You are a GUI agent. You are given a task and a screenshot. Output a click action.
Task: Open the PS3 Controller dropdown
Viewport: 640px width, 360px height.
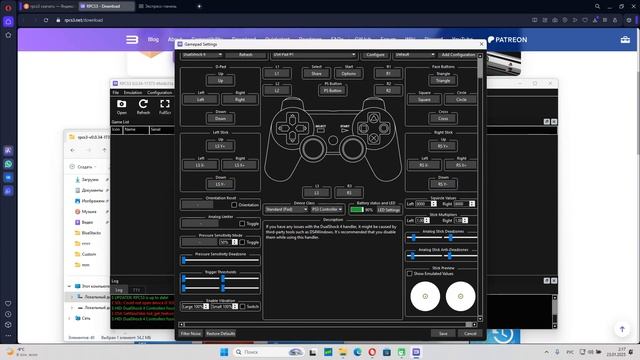pyautogui.click(x=327, y=209)
